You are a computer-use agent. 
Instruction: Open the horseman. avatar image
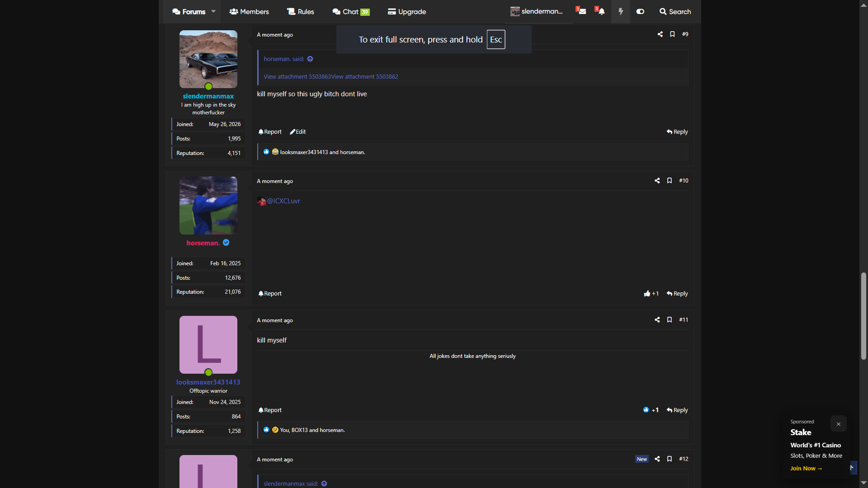click(x=208, y=206)
